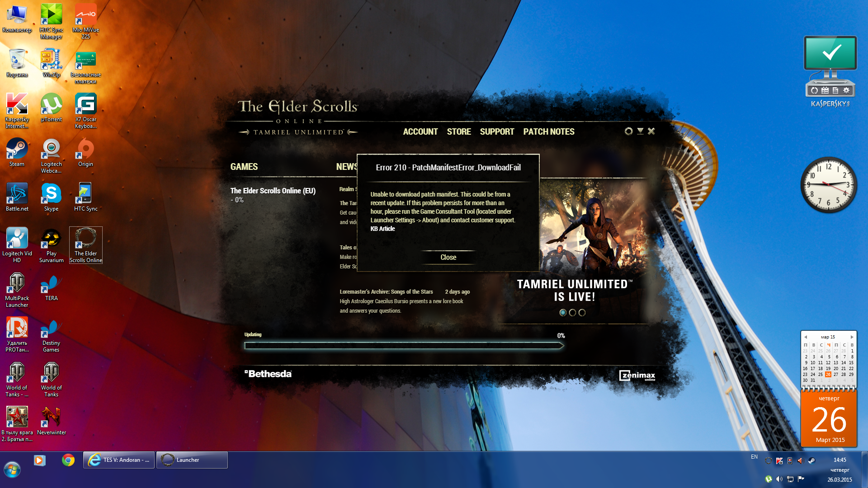Screen dimensions: 868x488
Task: Open PATCH NOTES in the launcher
Action: (x=549, y=131)
